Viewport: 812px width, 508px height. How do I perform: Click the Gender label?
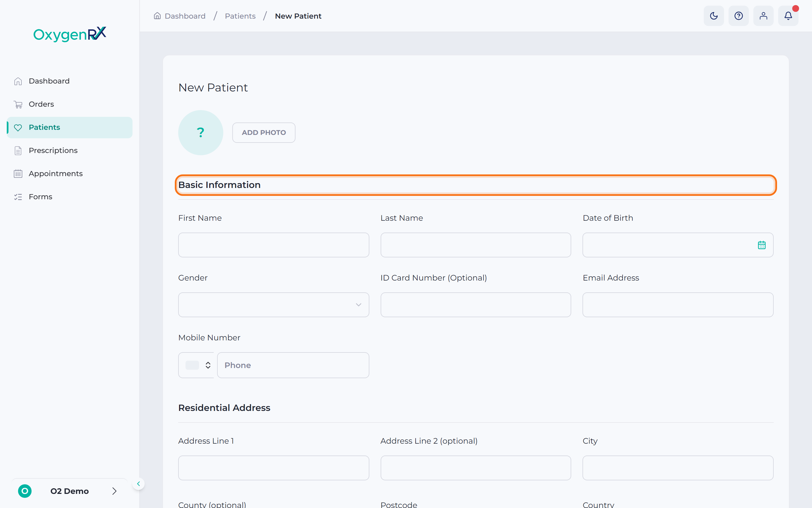point(193,278)
